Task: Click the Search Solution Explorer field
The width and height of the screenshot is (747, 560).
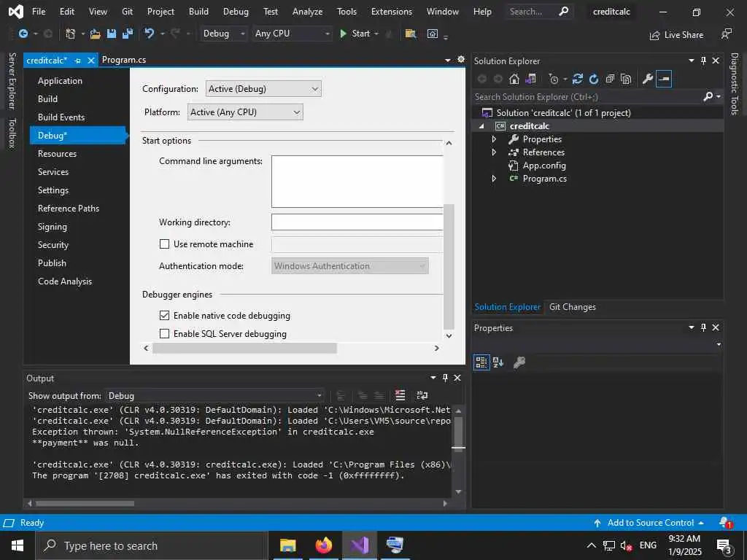Action: coord(587,97)
